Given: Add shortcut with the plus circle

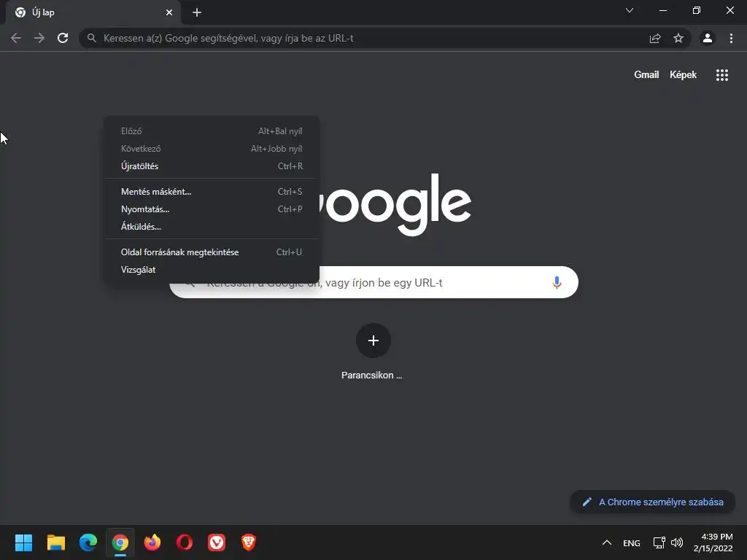Looking at the screenshot, I should [373, 341].
